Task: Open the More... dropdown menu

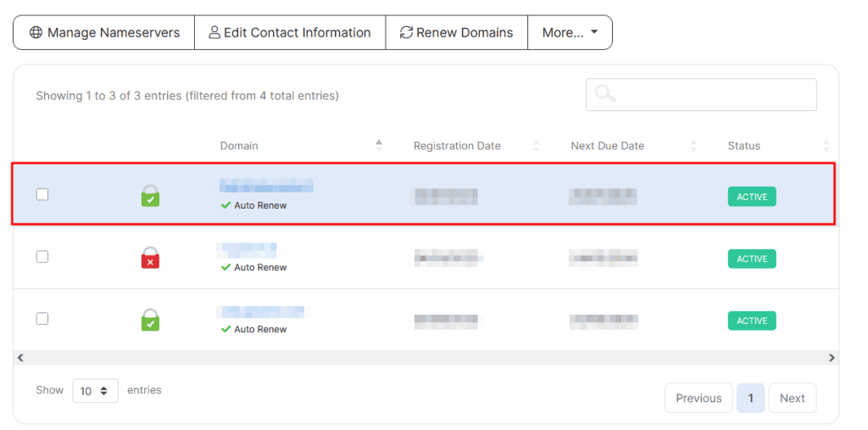Action: click(570, 32)
